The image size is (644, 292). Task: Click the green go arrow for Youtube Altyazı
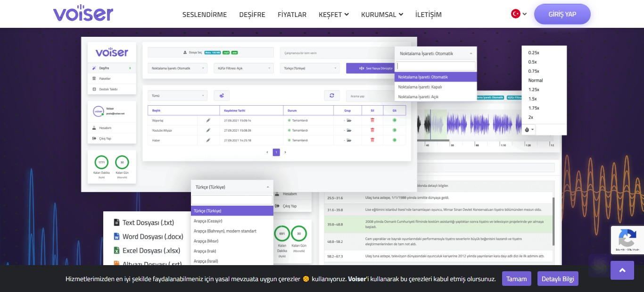394,130
